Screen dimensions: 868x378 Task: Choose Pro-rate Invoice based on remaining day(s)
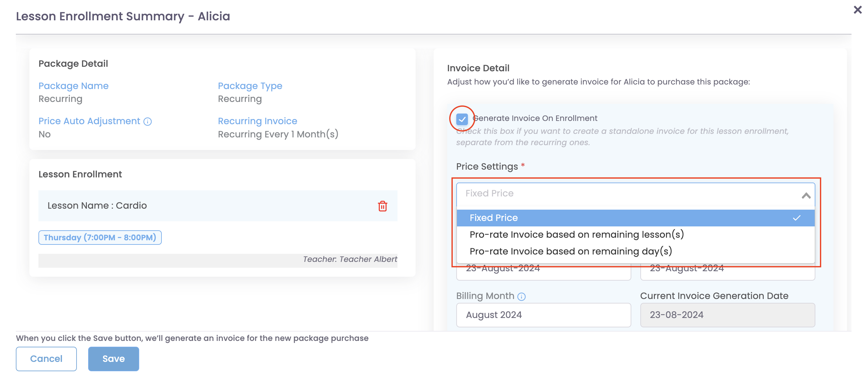pyautogui.click(x=571, y=251)
